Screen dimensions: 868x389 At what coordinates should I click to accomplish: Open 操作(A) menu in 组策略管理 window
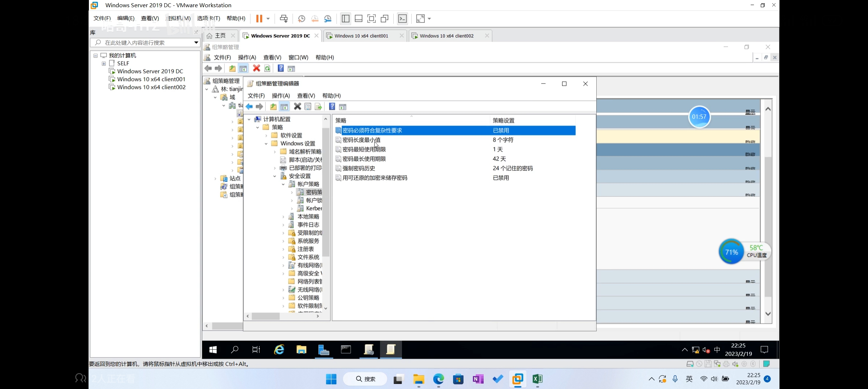[247, 57]
